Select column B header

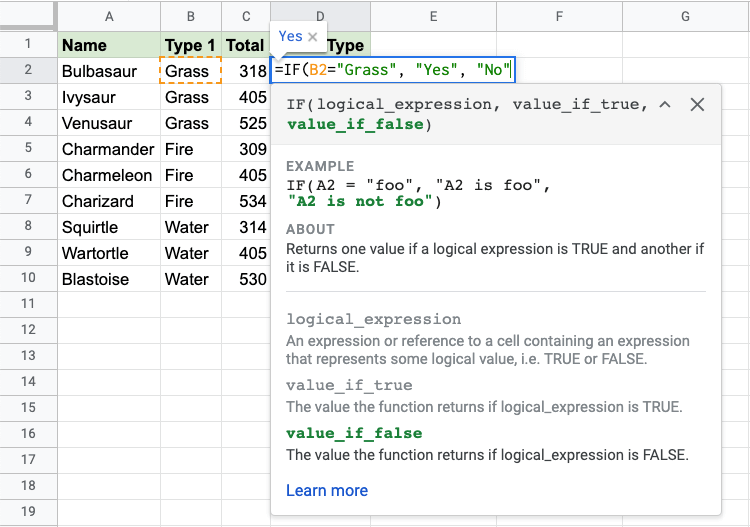[x=190, y=16]
